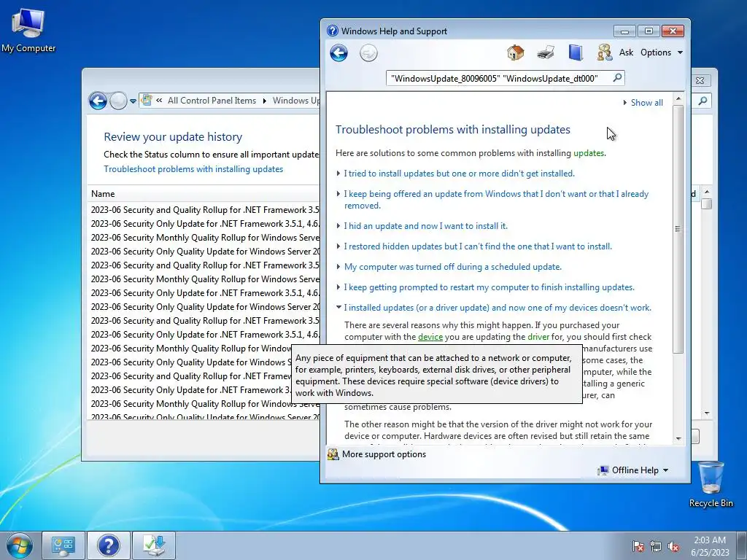Click the network tray icon
This screenshot has width=747, height=560.
[x=656, y=546]
